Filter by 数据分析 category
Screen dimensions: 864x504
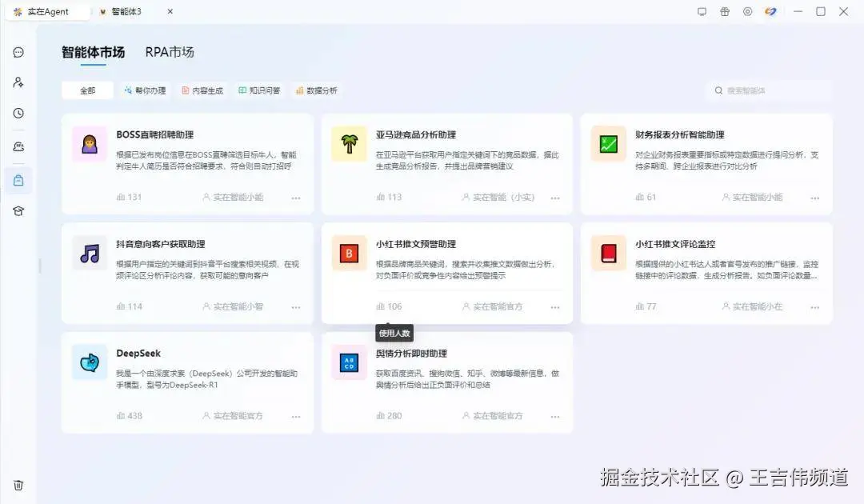pos(317,90)
